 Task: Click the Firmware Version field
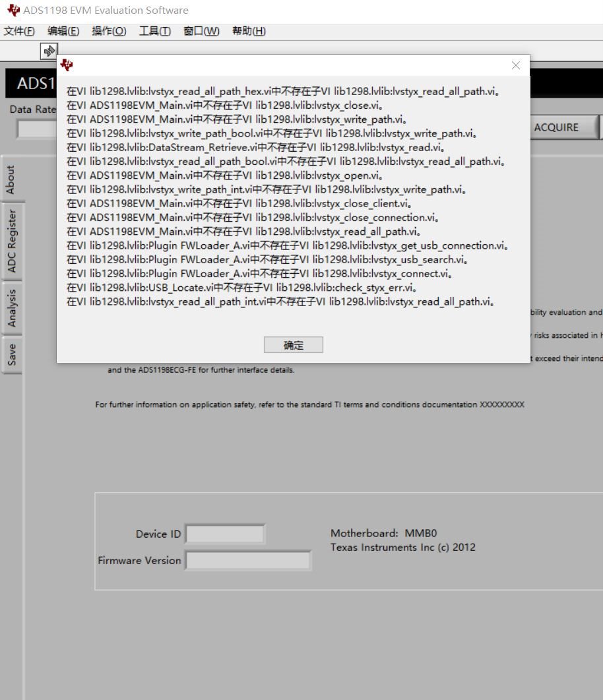[248, 561]
